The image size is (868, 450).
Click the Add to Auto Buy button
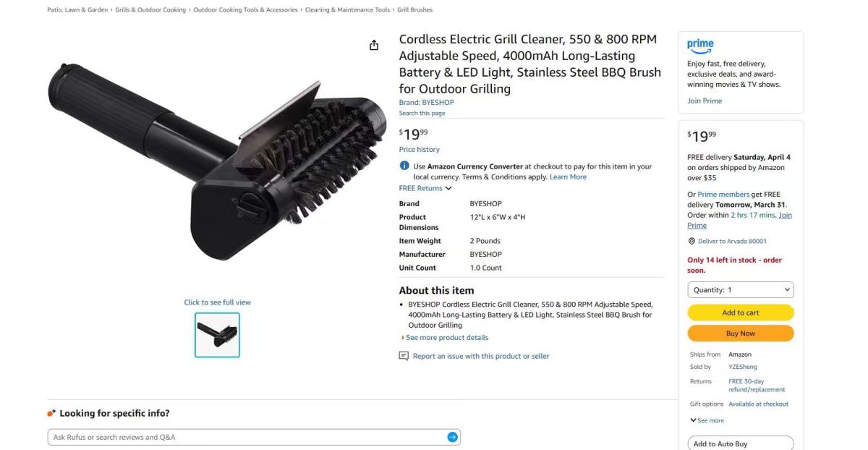click(741, 443)
